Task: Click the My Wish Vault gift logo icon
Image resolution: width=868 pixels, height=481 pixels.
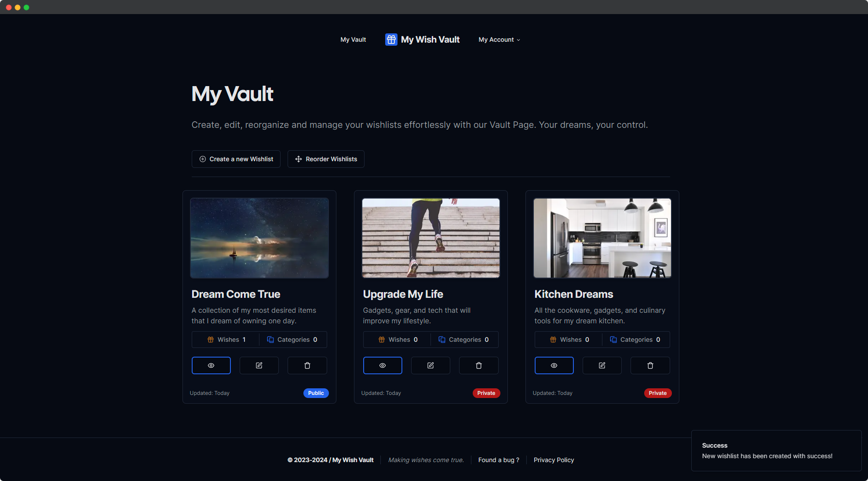Action: coord(391,40)
